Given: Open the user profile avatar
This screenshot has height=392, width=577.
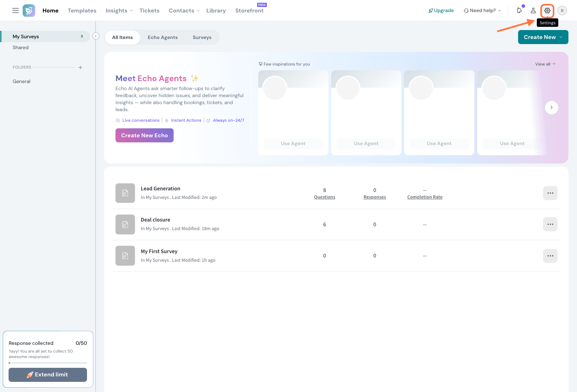Looking at the screenshot, I should click(562, 11).
